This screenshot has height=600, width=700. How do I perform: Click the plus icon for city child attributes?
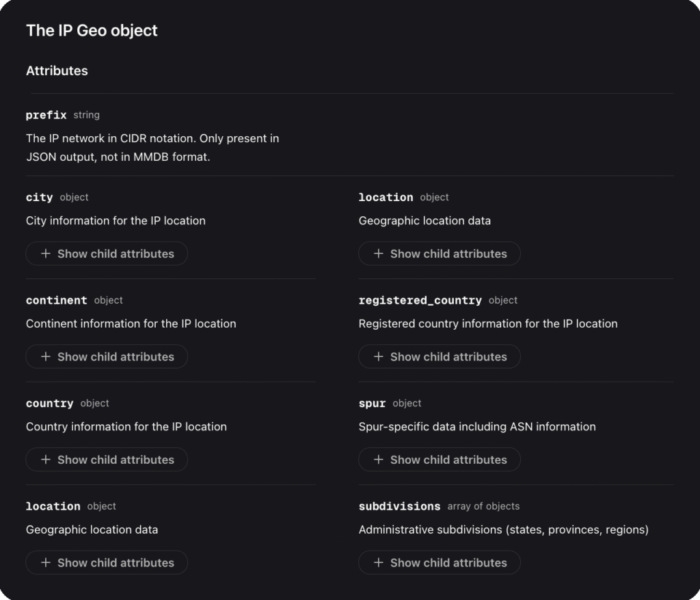click(x=46, y=254)
